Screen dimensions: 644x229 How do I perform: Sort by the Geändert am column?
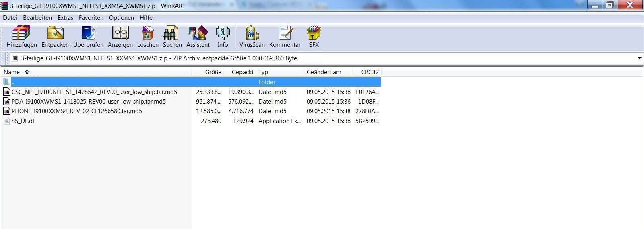[328, 72]
